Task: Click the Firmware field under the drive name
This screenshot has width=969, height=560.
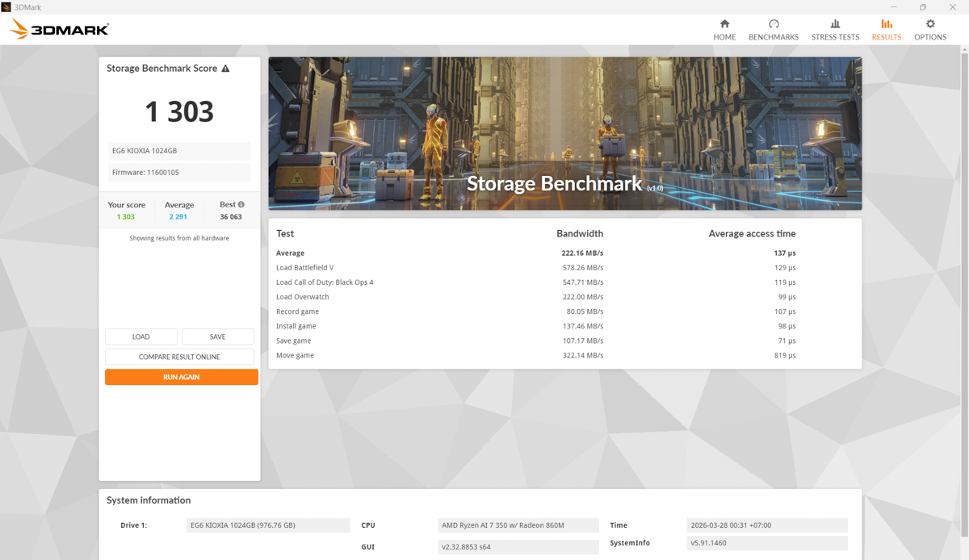Action: coord(178,172)
